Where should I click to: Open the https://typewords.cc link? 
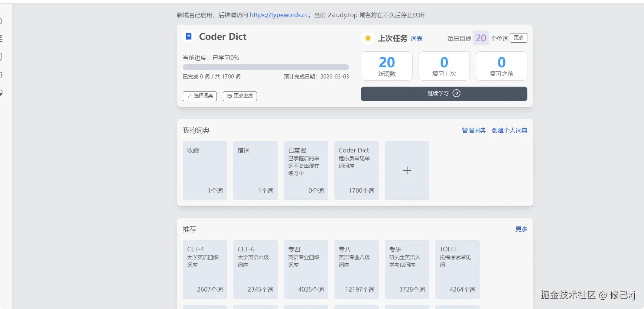pyautogui.click(x=279, y=15)
